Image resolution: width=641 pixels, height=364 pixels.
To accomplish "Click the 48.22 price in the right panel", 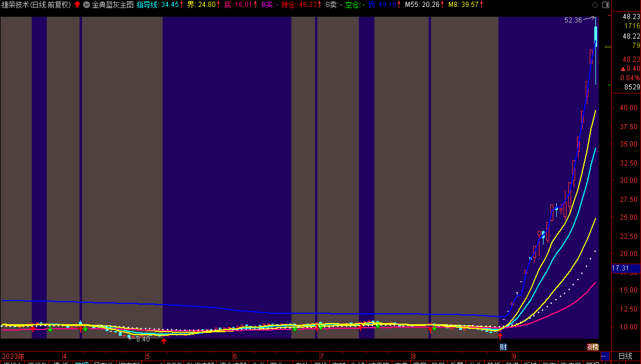I will click(x=631, y=36).
